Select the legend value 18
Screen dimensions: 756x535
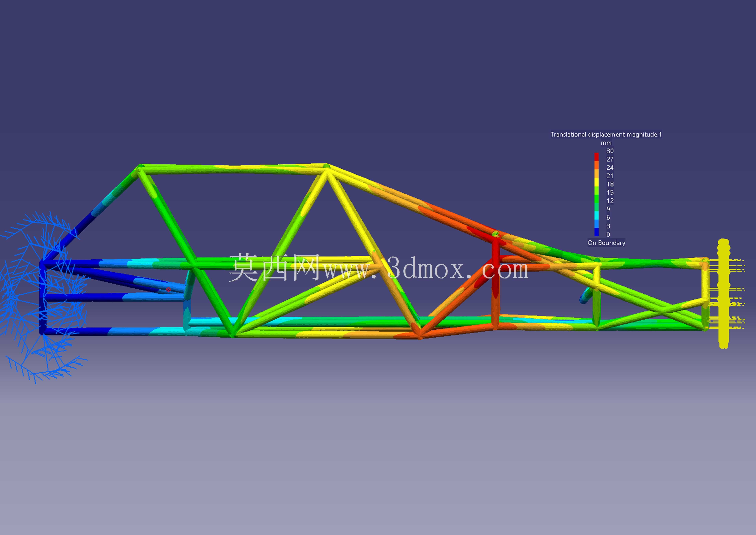click(610, 184)
